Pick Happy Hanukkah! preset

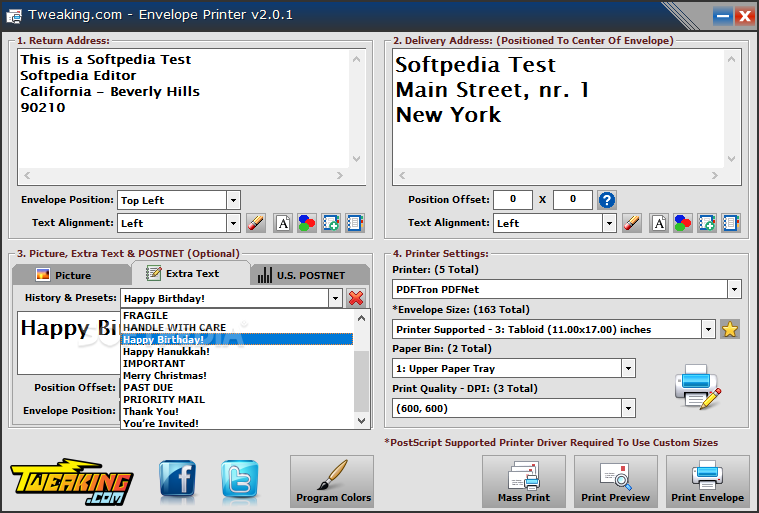point(237,351)
